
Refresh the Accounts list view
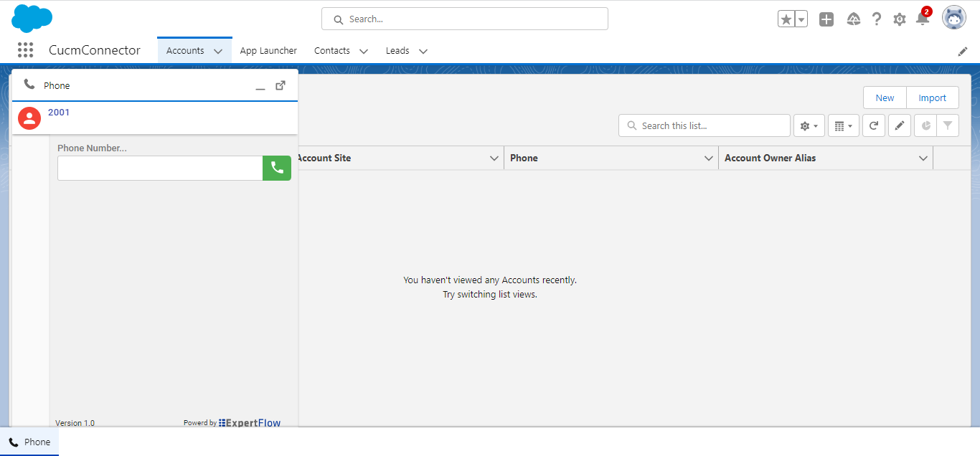(x=873, y=125)
